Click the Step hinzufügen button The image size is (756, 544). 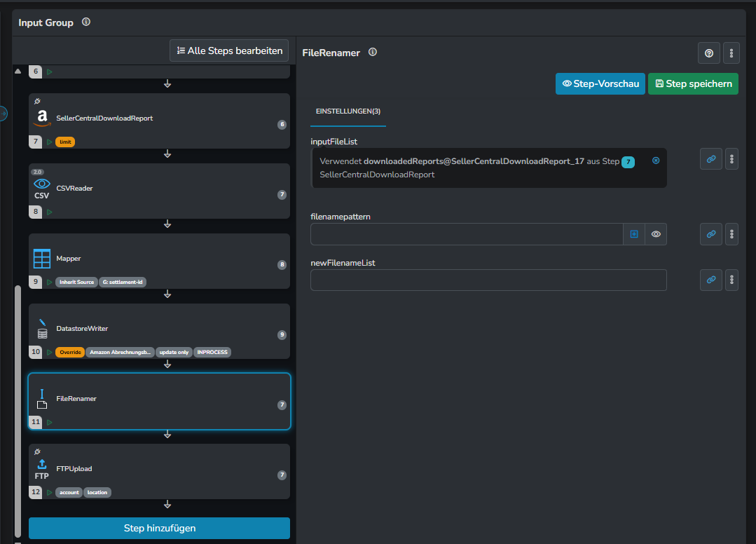(x=160, y=528)
